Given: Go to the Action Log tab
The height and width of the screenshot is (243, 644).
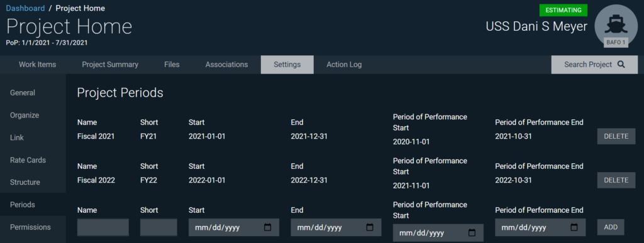Looking at the screenshot, I should 344,64.
